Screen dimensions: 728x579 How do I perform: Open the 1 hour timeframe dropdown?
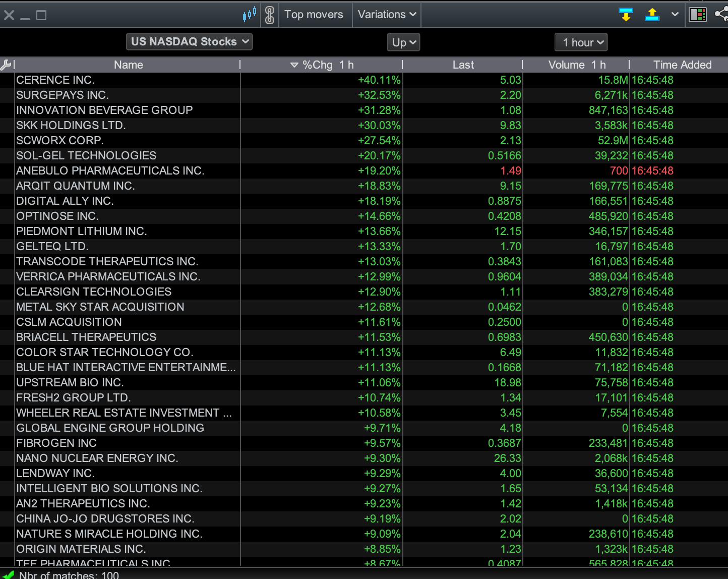pyautogui.click(x=581, y=42)
